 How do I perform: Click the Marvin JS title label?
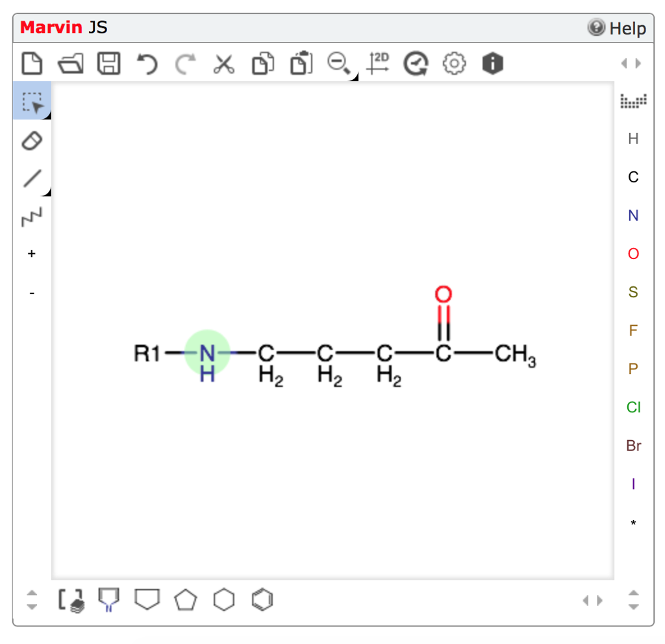[63, 28]
